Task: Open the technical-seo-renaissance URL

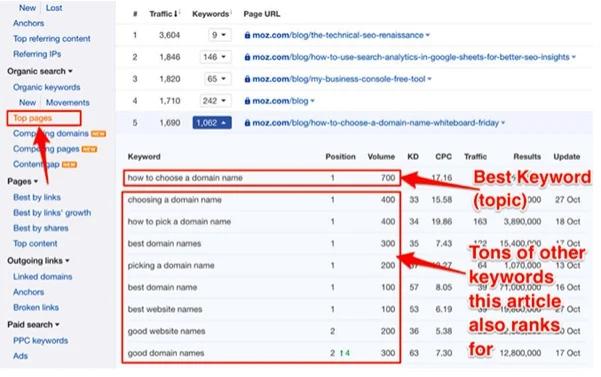Action: click(x=338, y=35)
